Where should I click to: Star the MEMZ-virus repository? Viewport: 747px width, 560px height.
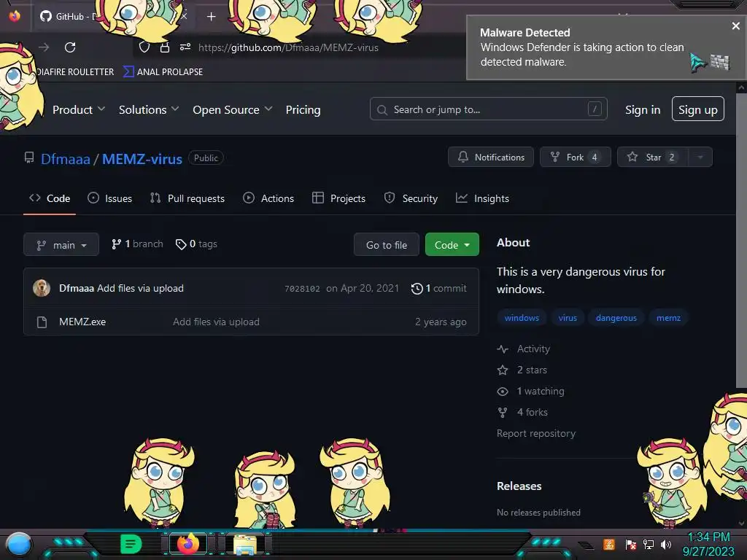click(x=653, y=157)
